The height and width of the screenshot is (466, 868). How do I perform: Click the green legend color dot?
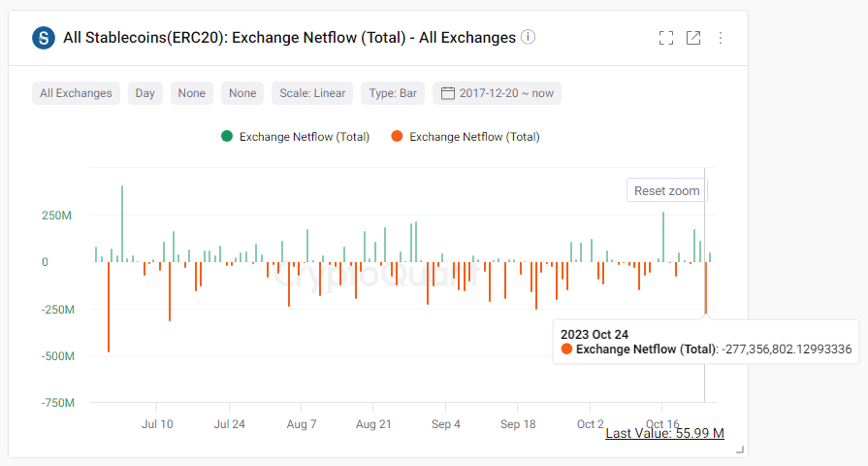coord(226,136)
